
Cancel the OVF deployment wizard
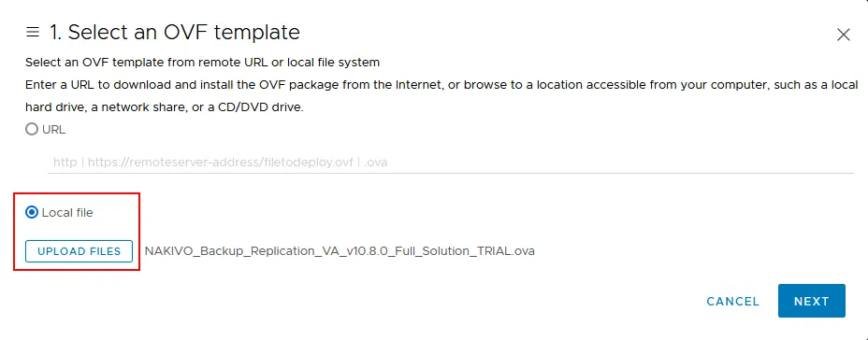coord(733,302)
